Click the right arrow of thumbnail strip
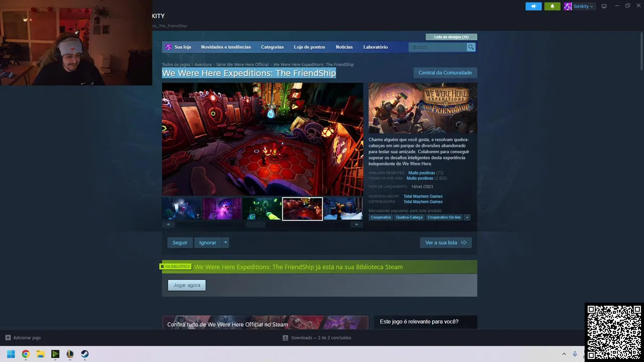Viewport: 644px width, 362px height. tap(357, 224)
